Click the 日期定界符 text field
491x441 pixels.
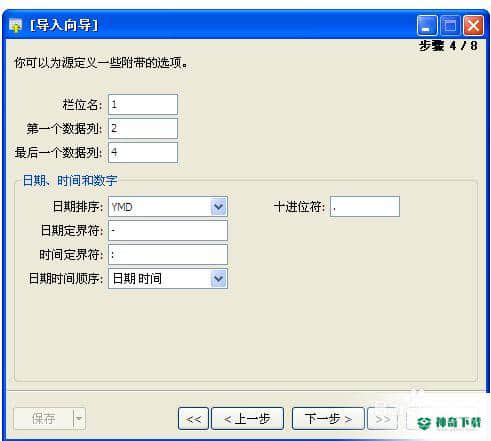click(x=168, y=230)
